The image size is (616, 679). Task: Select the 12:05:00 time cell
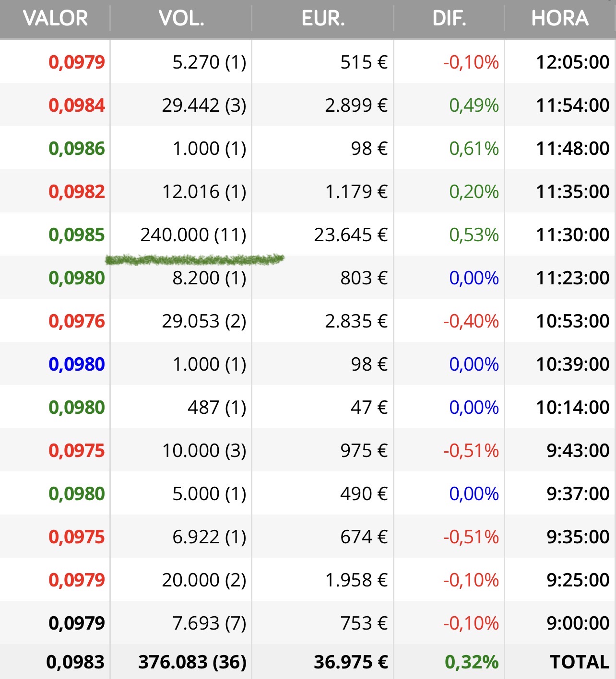point(572,62)
